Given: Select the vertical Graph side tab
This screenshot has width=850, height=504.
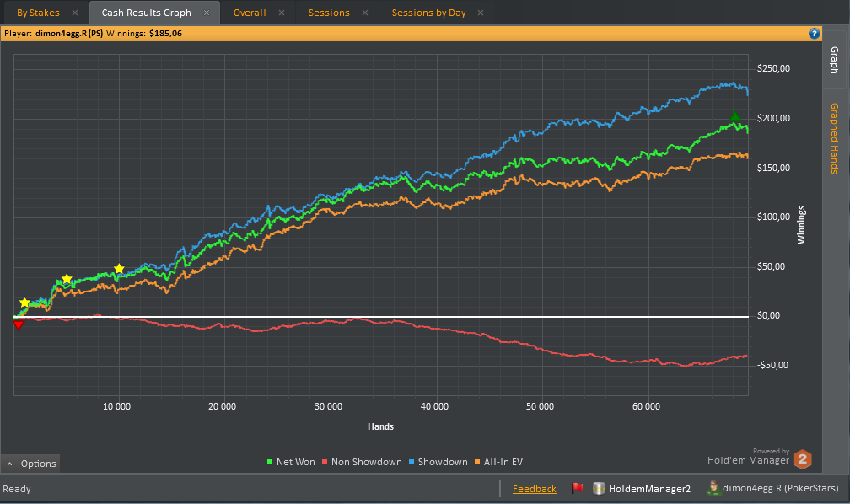Looking at the screenshot, I should point(834,60).
